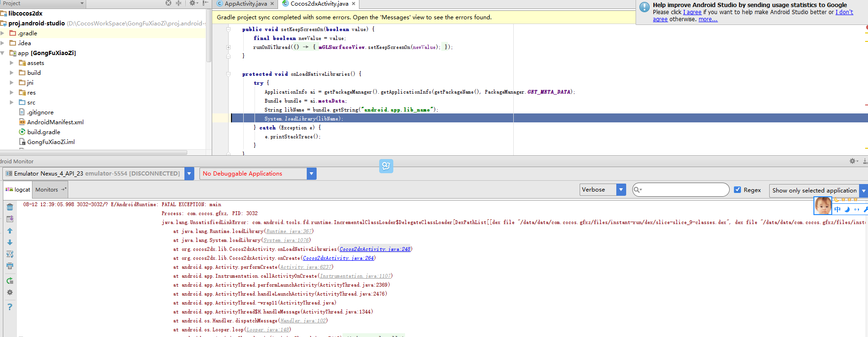Toggle soft wraps icon in logcat
The image size is (868, 337).
[10, 254]
